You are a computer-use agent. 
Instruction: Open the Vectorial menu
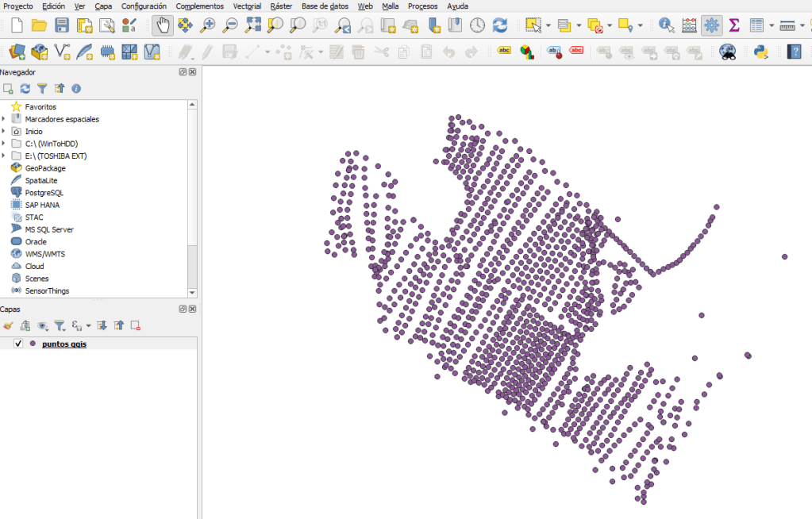(x=247, y=6)
